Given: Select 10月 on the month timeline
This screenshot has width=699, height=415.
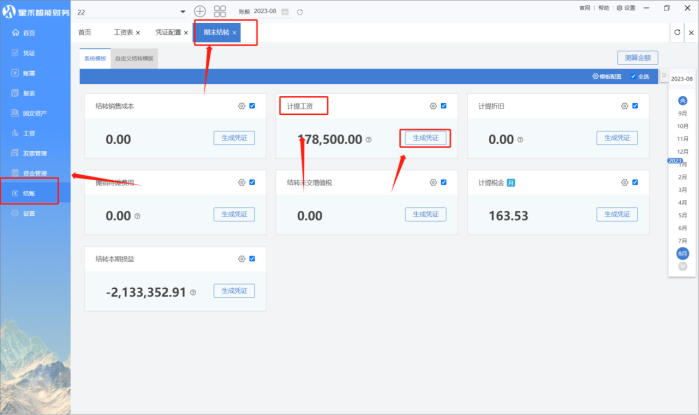Looking at the screenshot, I should click(683, 126).
